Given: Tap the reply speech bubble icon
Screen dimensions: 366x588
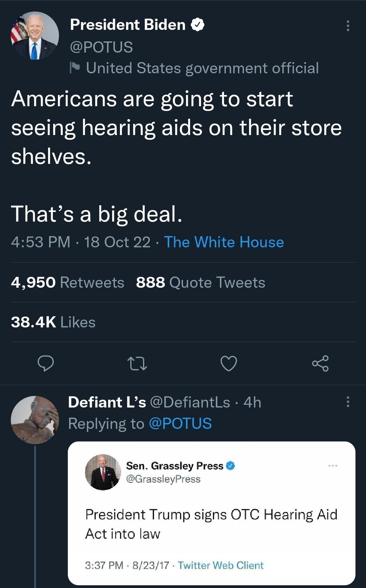Looking at the screenshot, I should (46, 363).
